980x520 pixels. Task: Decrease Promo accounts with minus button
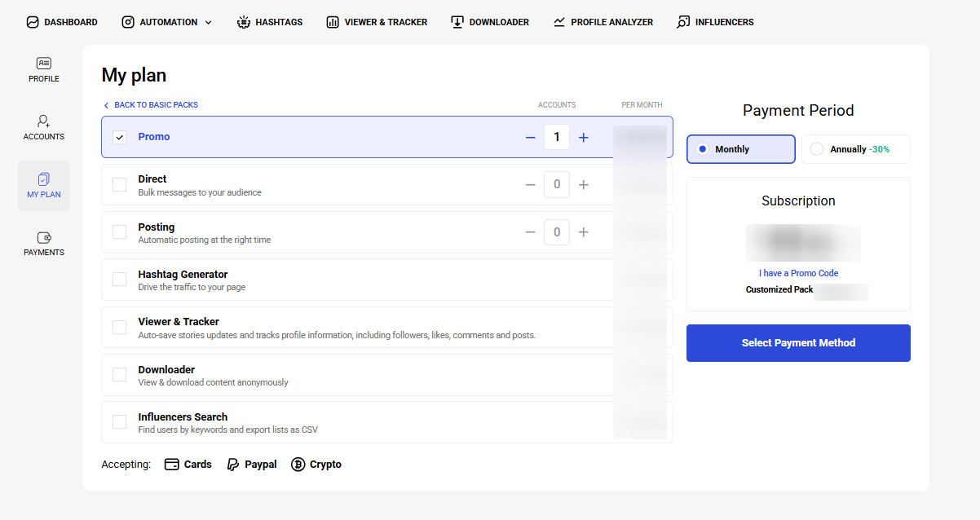[x=531, y=137]
